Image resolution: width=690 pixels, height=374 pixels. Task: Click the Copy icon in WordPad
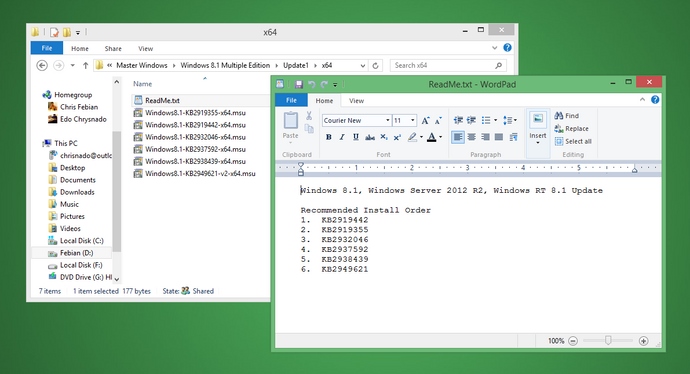coord(309,128)
